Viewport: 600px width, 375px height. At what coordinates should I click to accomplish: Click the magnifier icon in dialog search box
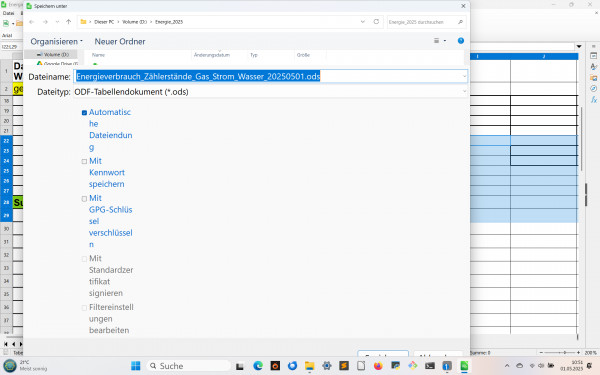coord(460,22)
